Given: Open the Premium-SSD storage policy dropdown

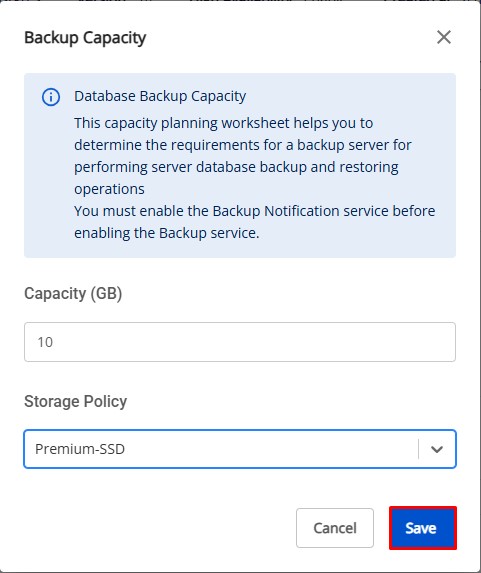Looking at the screenshot, I should tap(240, 449).
